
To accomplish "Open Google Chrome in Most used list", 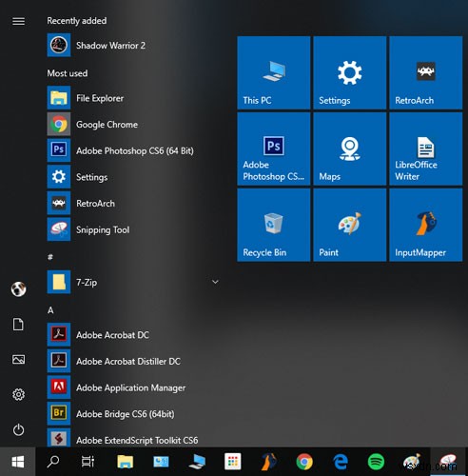I will [x=133, y=125].
